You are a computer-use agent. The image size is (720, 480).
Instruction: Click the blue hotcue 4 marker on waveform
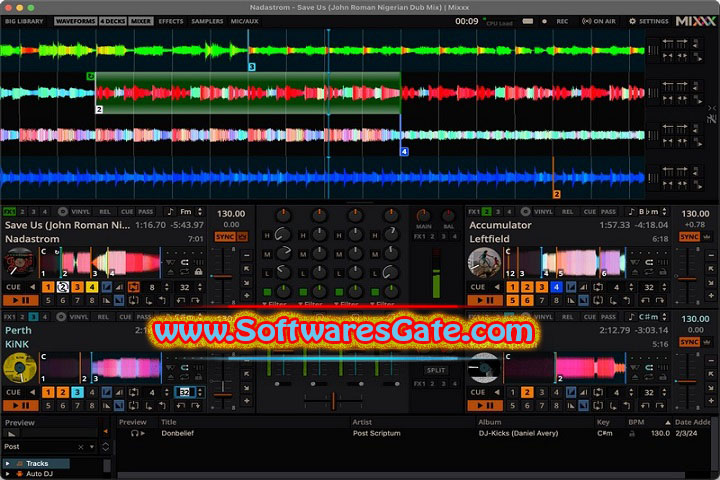point(404,152)
